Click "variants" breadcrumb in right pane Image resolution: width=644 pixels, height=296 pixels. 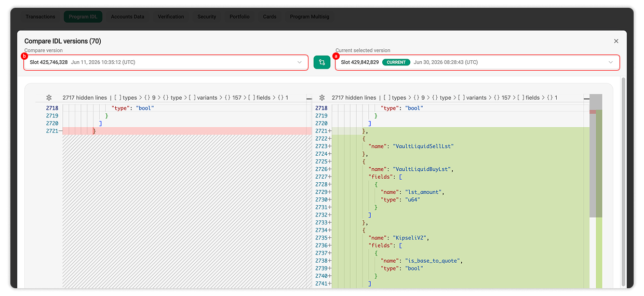coord(472,98)
